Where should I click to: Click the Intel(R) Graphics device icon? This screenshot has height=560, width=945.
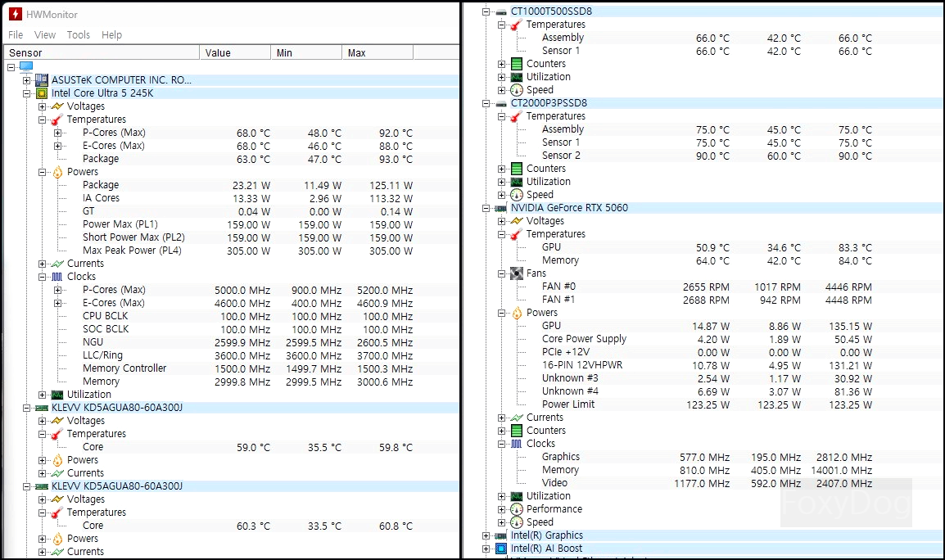coord(501,535)
